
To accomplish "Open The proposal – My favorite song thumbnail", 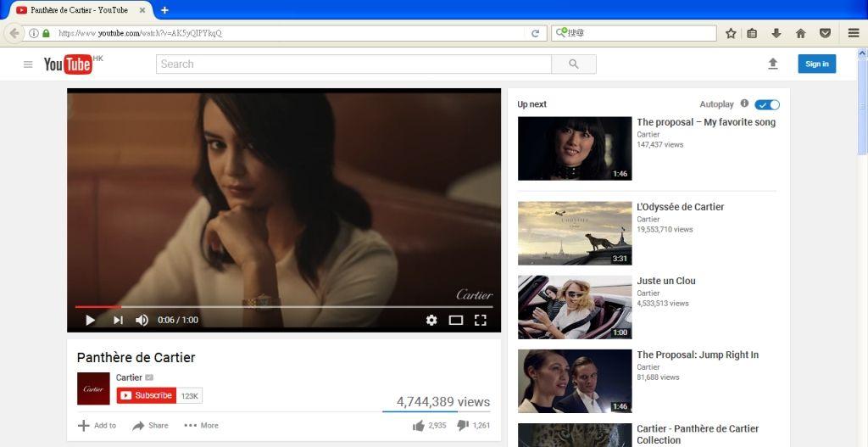I will [575, 148].
